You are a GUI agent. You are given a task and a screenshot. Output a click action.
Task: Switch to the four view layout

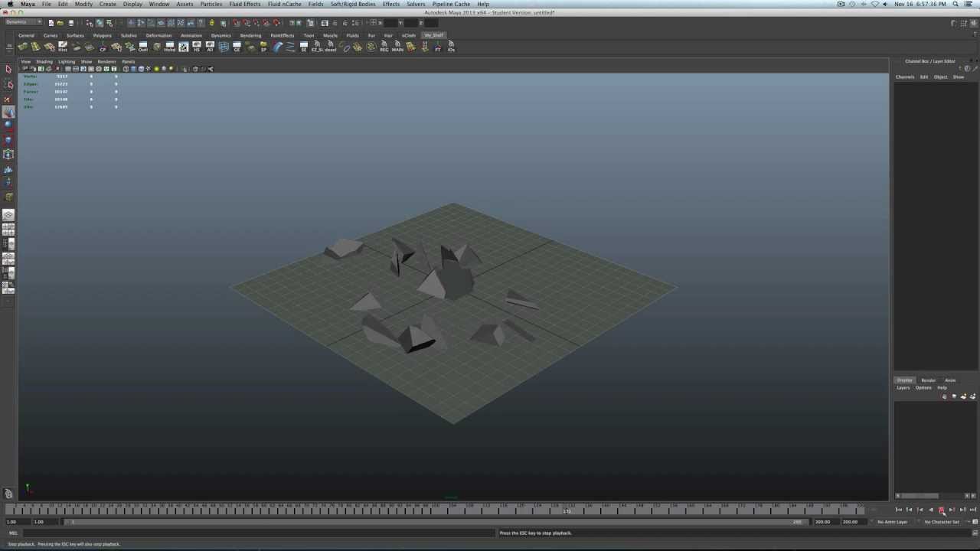click(8, 229)
